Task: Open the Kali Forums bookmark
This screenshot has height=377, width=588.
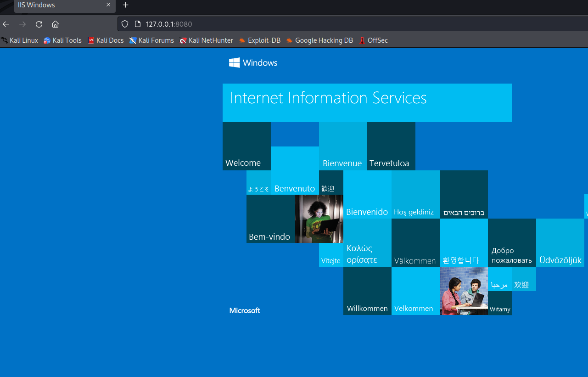Action: point(151,40)
